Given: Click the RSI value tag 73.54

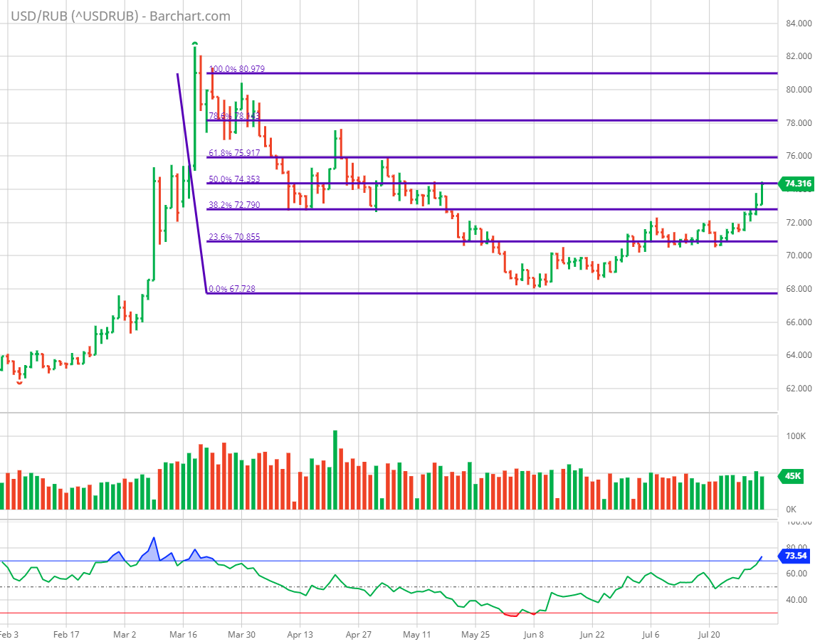Looking at the screenshot, I should 794,556.
